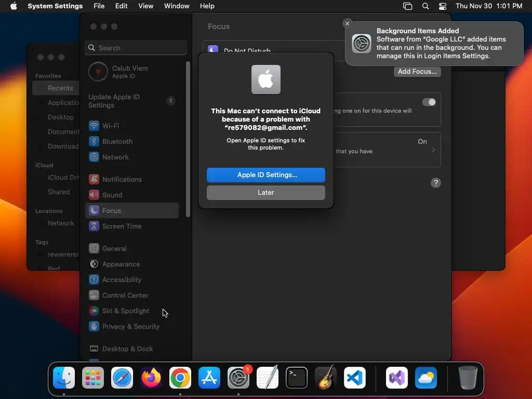Open TextEdit from the Dock
Viewport: 532px width, 399px height.
coord(268,378)
